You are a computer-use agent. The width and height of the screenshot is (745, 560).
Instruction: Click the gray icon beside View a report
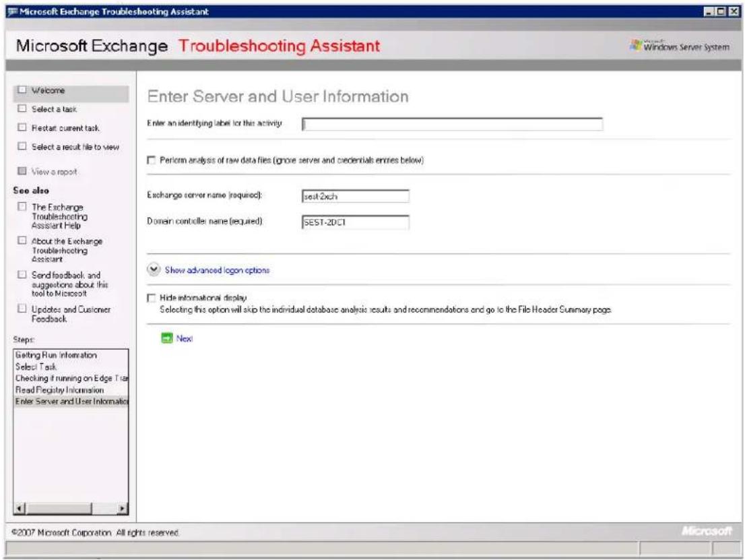(x=22, y=170)
